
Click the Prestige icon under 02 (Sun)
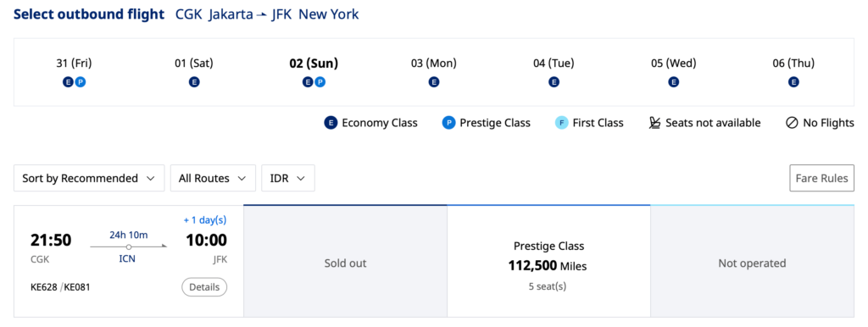tap(320, 82)
